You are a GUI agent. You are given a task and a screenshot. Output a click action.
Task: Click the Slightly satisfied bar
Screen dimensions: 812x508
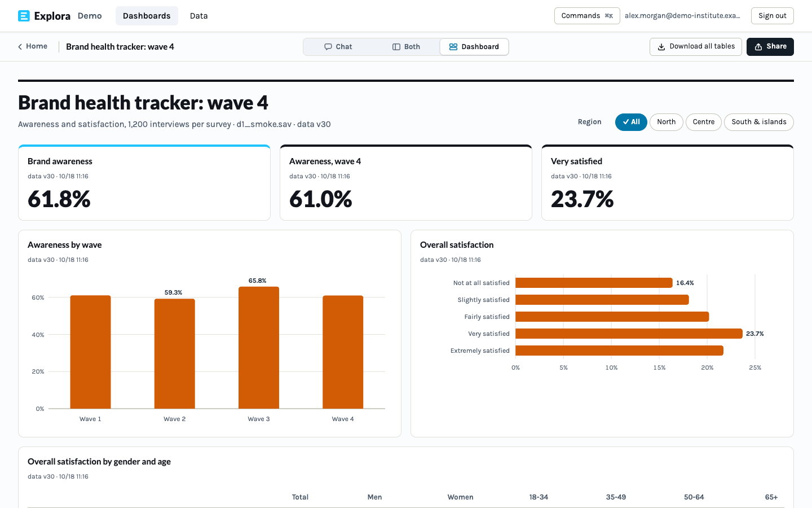pyautogui.click(x=602, y=300)
